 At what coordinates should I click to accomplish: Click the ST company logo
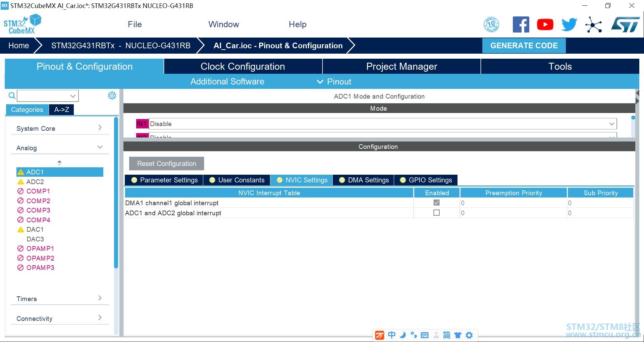(626, 24)
